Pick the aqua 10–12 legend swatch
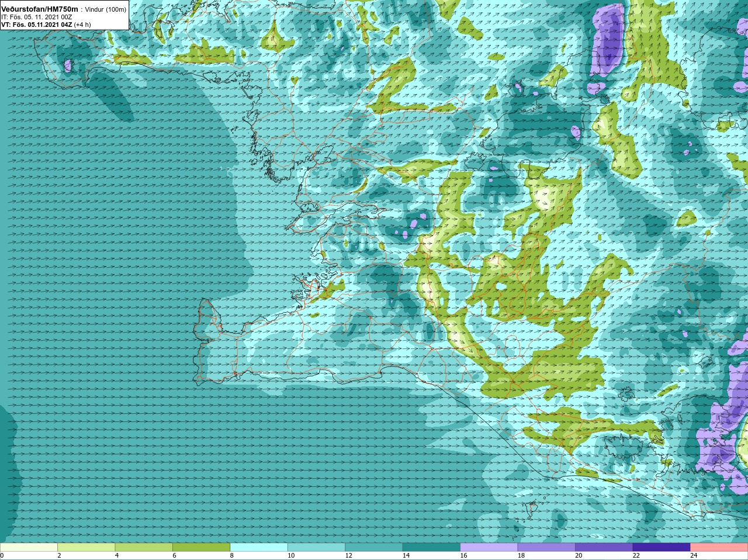This screenshot has height=560, width=748. click(316, 547)
